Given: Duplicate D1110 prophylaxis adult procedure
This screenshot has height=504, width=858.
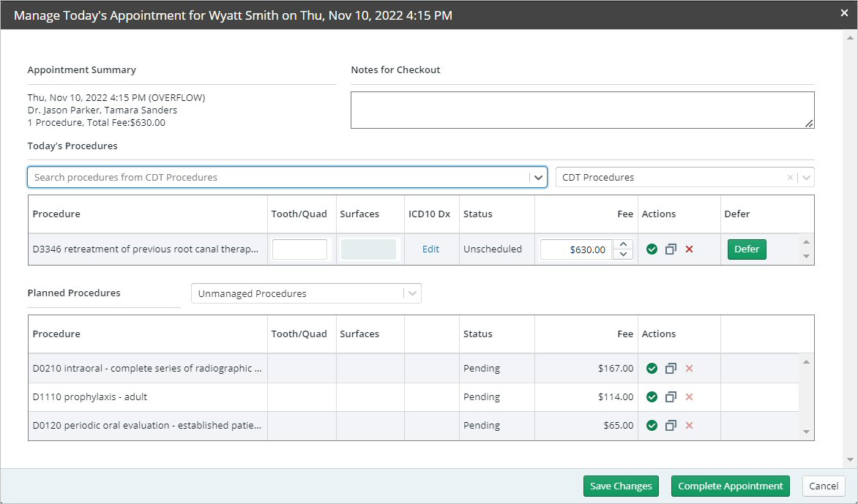Looking at the screenshot, I should pos(671,397).
